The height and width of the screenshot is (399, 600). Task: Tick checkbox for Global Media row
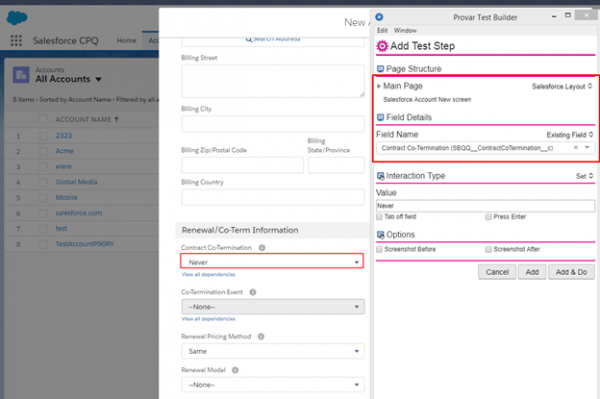tap(43, 182)
